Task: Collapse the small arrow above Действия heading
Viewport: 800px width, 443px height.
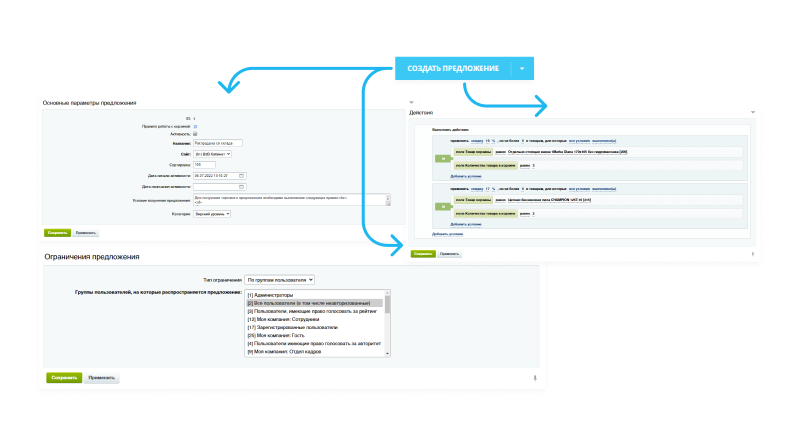Action: point(411,103)
